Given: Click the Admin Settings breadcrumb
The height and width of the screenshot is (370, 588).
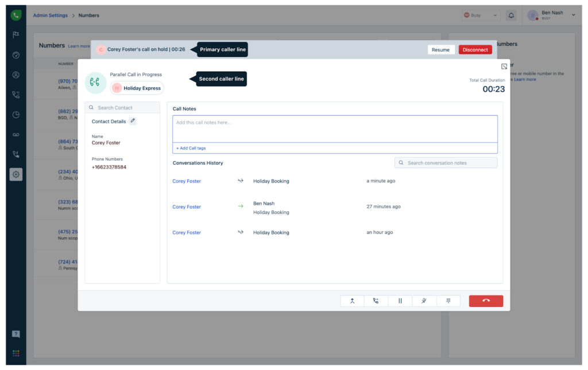Looking at the screenshot, I should point(50,15).
